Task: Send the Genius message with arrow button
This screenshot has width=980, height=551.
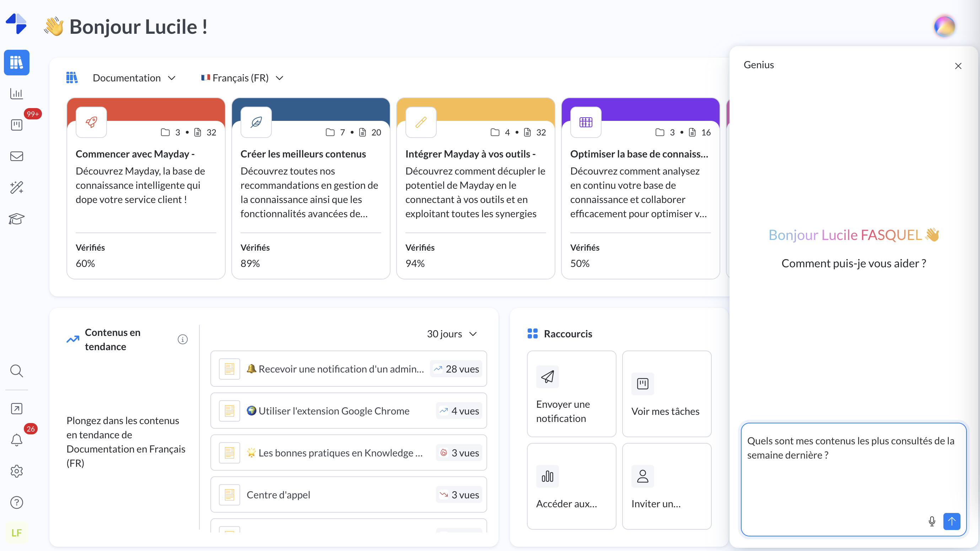Action: (952, 521)
